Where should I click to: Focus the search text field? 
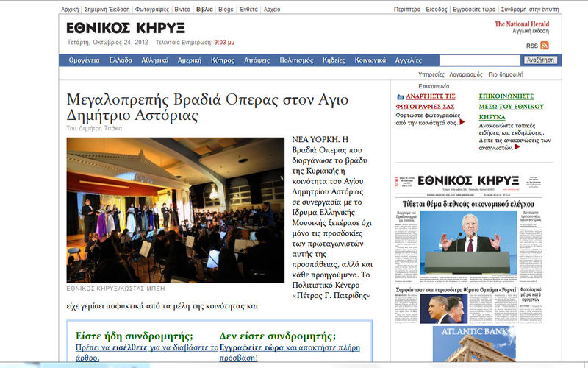[480, 60]
